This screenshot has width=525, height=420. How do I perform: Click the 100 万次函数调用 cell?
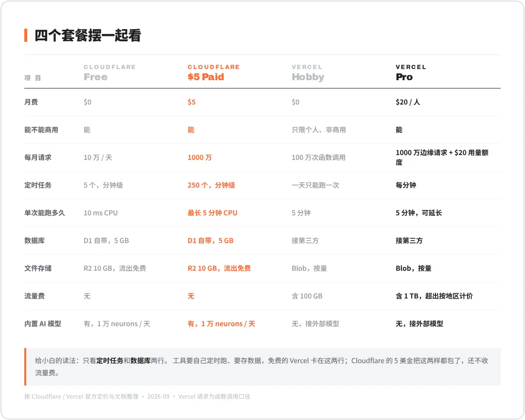click(318, 157)
